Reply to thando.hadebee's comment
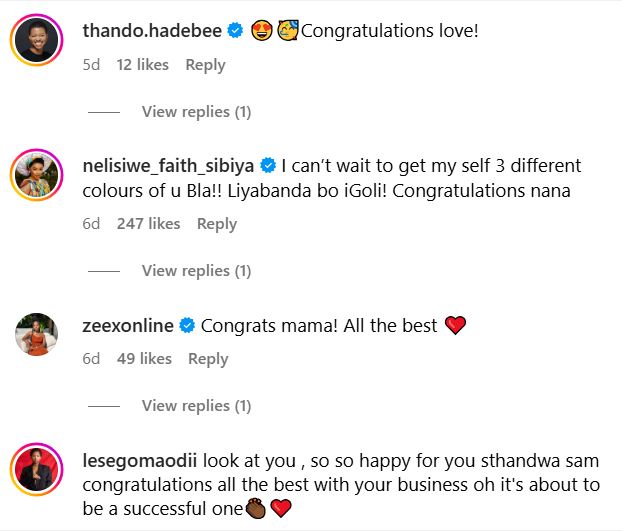Viewport: 622px width, 531px height. tap(205, 65)
